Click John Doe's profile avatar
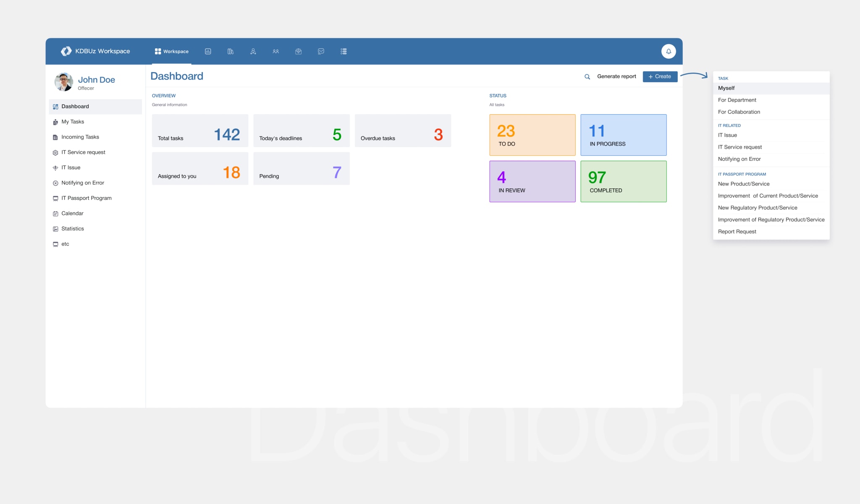The width and height of the screenshot is (860, 504). point(64,82)
